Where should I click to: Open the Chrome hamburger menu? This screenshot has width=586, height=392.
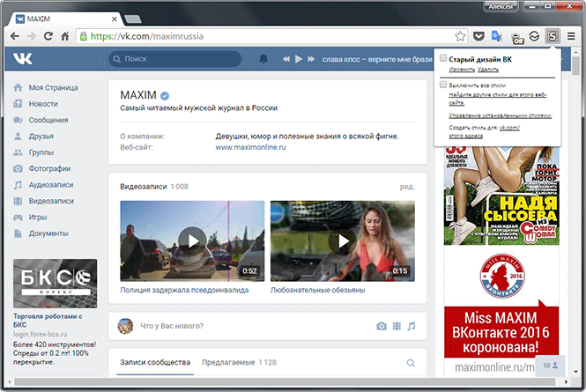pos(571,36)
